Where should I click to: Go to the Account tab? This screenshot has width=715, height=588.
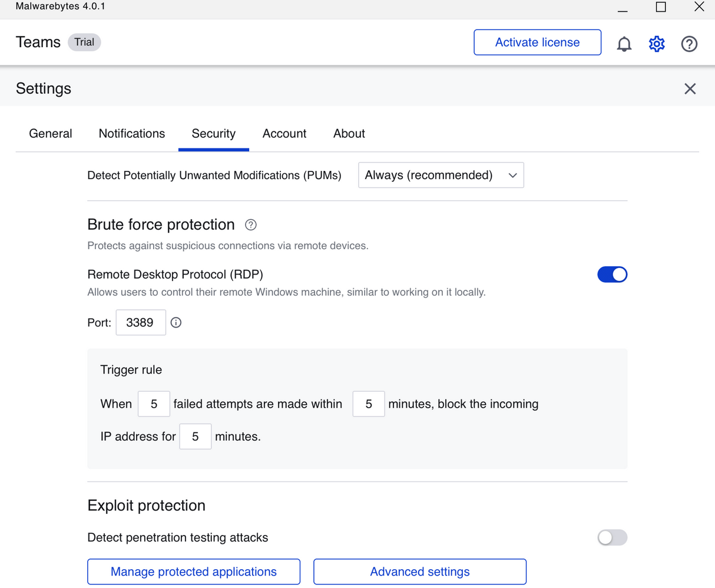click(x=284, y=134)
